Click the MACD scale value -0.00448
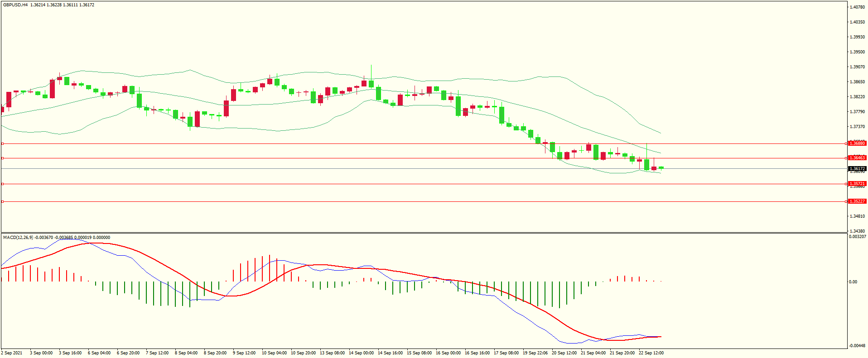This screenshot has width=868, height=358. click(x=857, y=346)
